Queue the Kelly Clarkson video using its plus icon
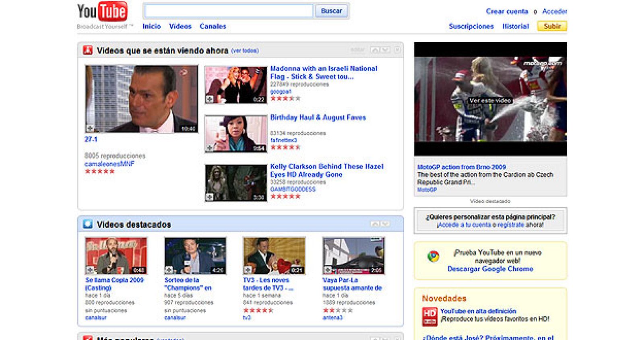The image size is (644, 340). point(210,197)
